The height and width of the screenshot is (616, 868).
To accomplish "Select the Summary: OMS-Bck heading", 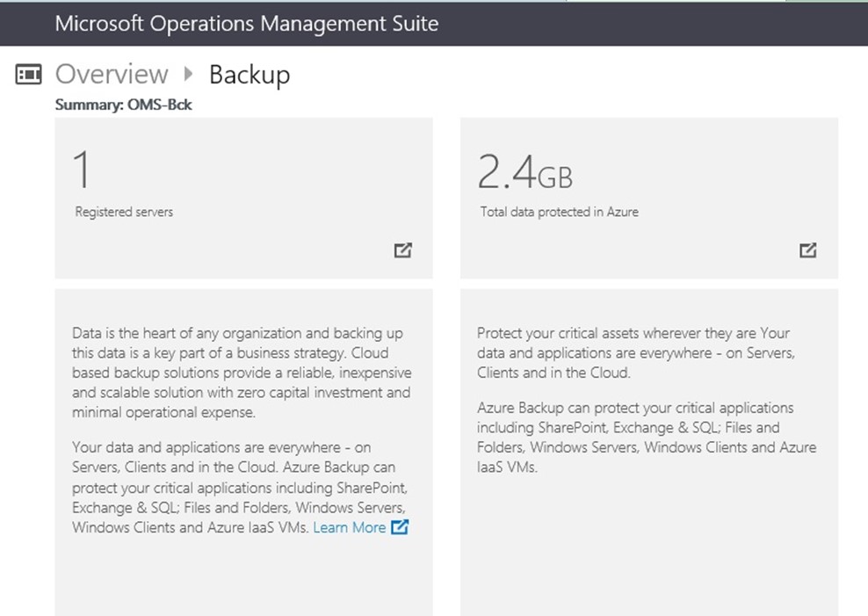I will 124,105.
